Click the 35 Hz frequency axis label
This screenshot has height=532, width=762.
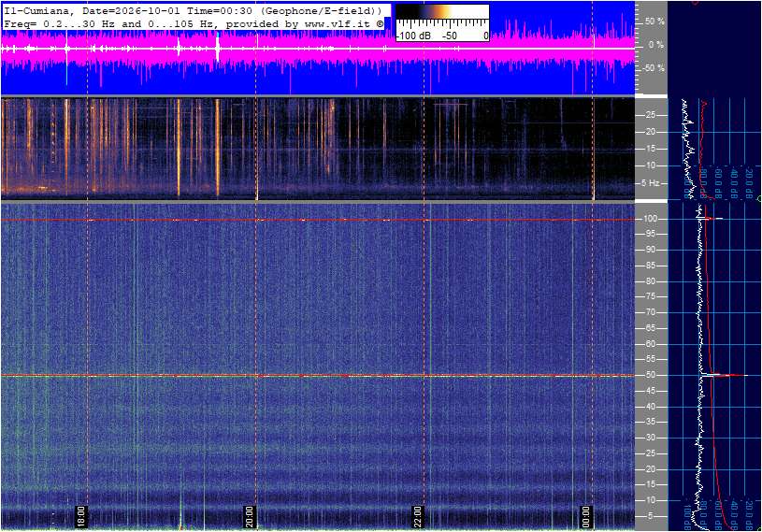pyautogui.click(x=650, y=422)
